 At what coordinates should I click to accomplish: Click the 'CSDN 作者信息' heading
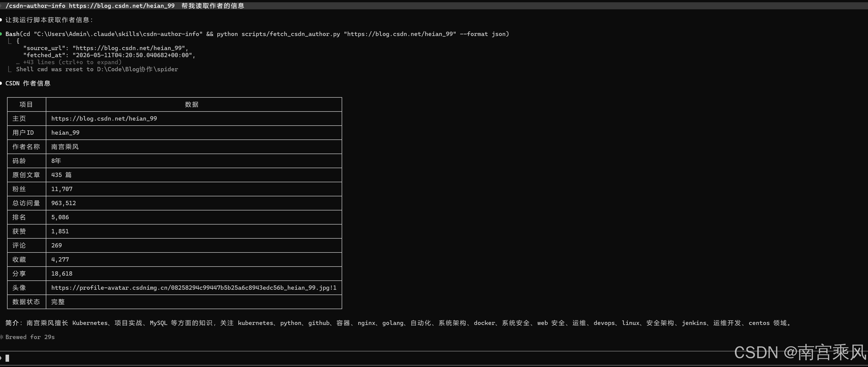pos(28,83)
